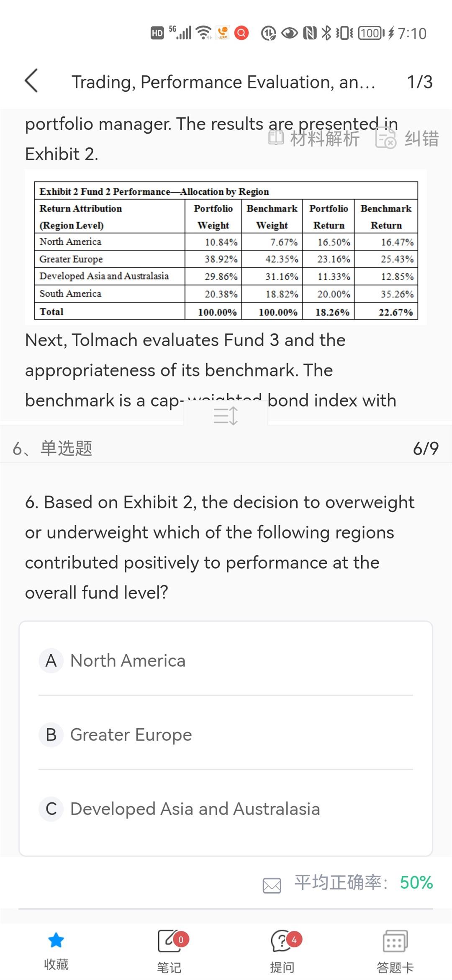This screenshot has height=980, width=452.
Task: Tap the battery status indicator
Action: 371,33
